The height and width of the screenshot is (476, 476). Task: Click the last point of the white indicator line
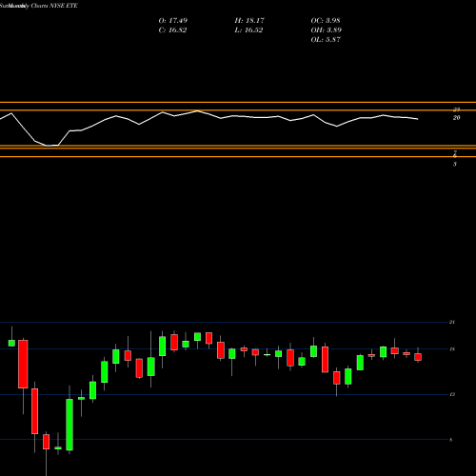pos(418,119)
